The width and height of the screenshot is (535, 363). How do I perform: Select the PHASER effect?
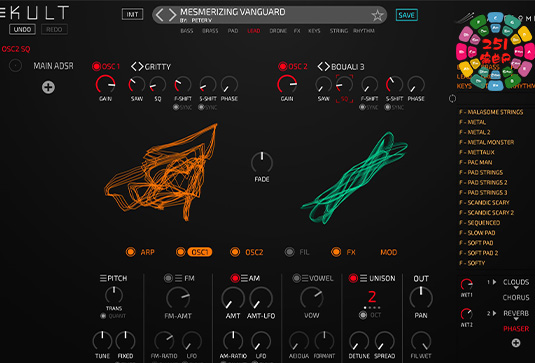pos(516,329)
